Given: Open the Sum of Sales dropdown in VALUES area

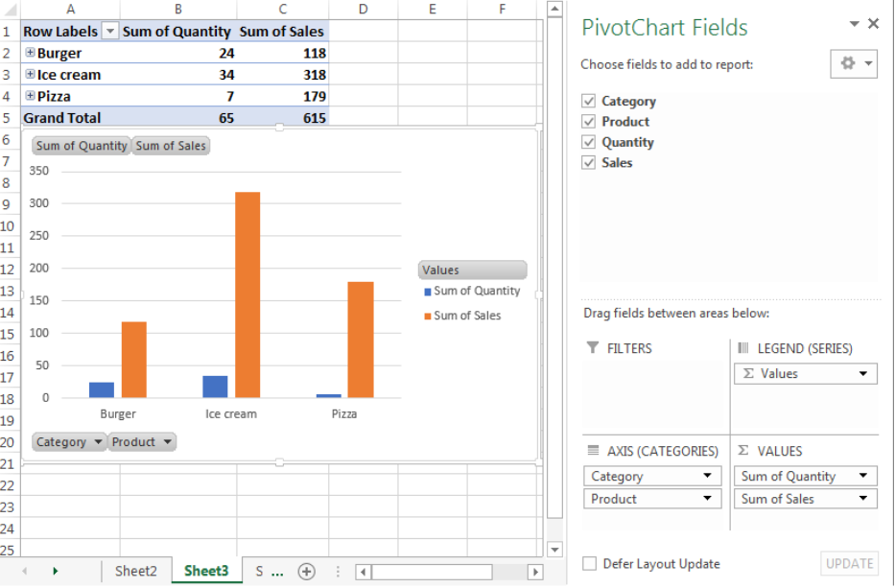Looking at the screenshot, I should (866, 498).
